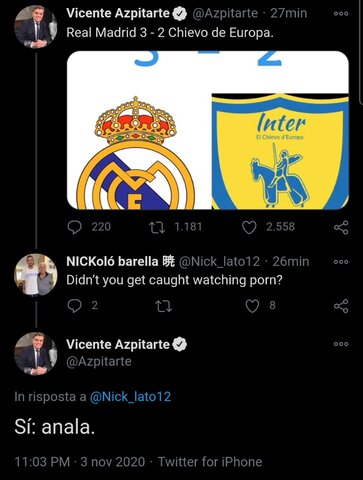Open more options on the first tweet
This screenshot has height=480, width=363.
[x=341, y=13]
